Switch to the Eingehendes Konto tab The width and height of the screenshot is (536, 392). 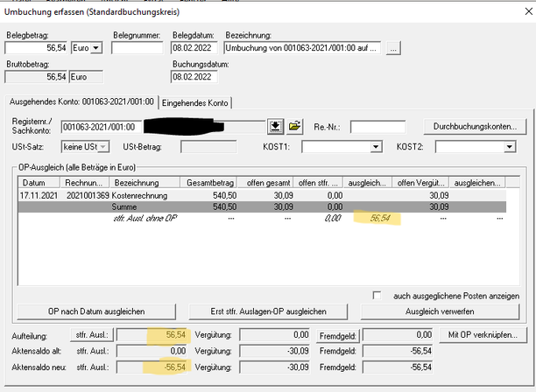pos(194,103)
